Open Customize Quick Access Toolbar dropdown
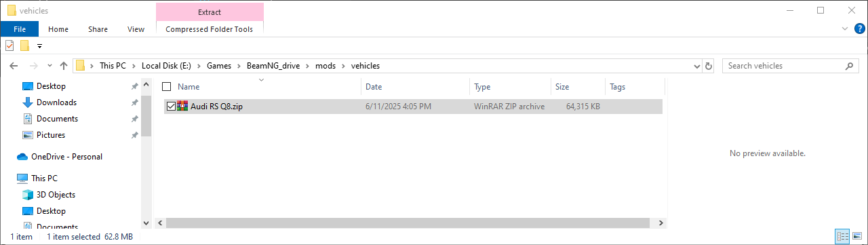The image size is (868, 245). coord(40,46)
